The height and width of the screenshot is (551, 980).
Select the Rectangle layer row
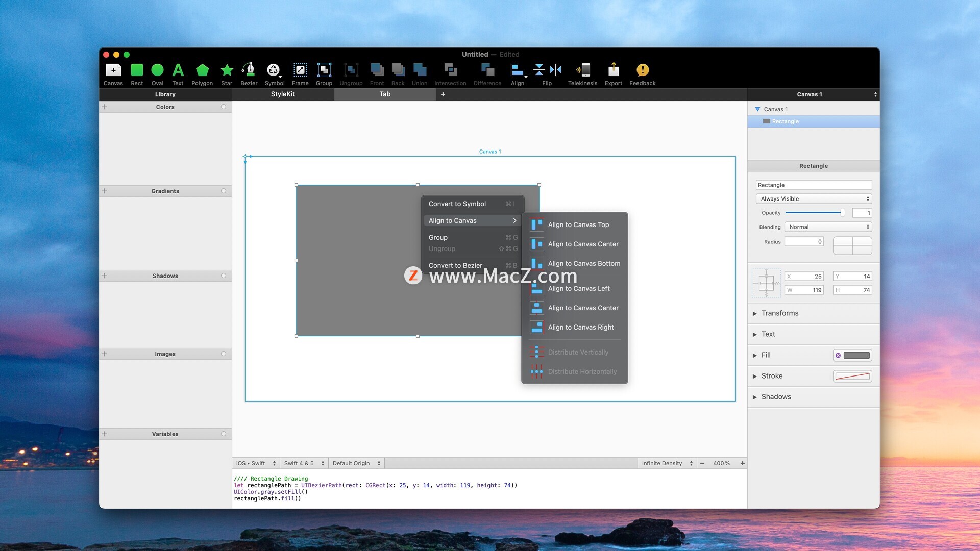coord(814,121)
